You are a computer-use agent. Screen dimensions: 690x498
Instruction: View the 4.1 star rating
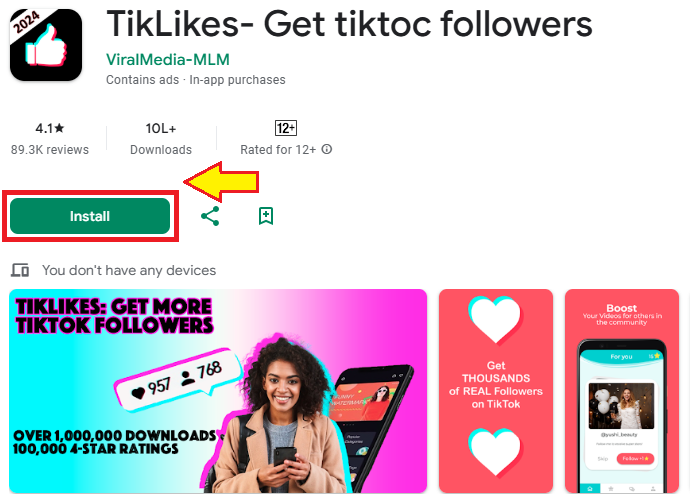[50, 128]
